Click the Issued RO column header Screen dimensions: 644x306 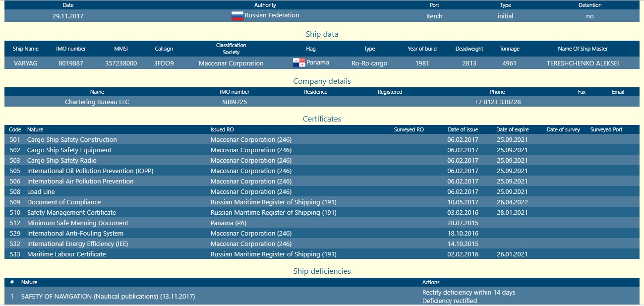coord(222,129)
